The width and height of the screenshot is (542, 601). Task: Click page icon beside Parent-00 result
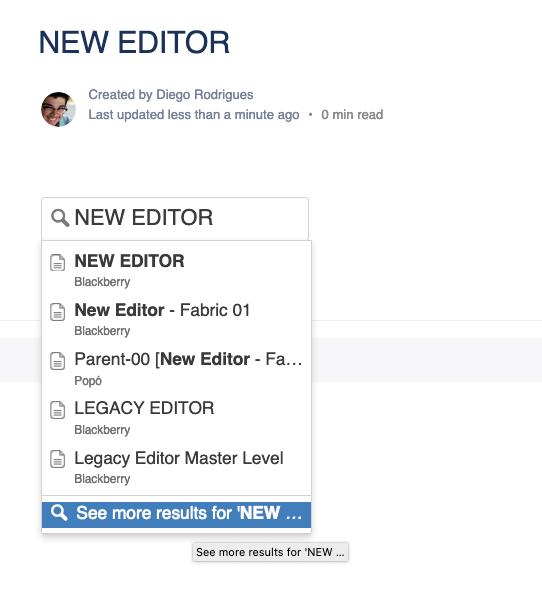pyautogui.click(x=57, y=361)
